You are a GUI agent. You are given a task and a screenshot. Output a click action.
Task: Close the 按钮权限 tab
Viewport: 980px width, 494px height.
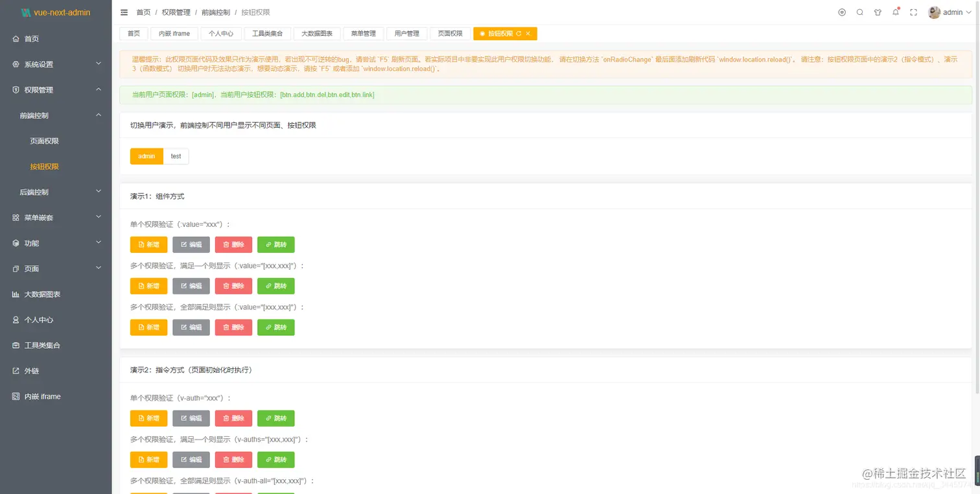[x=528, y=34]
